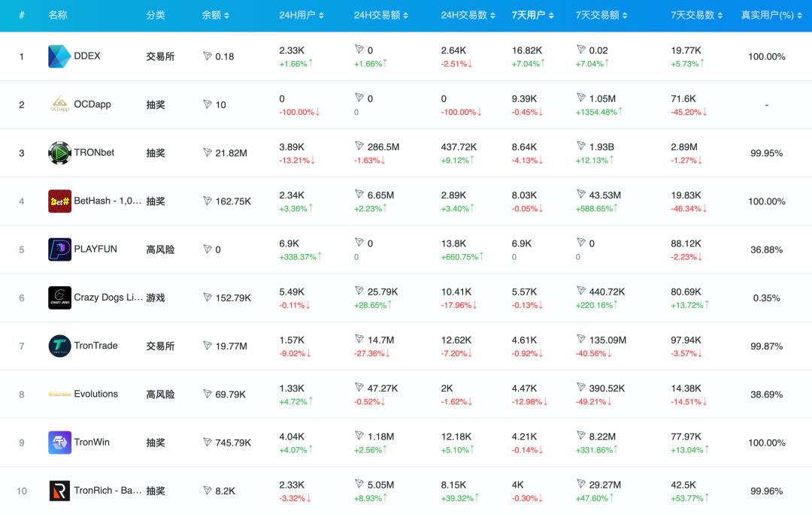
Task: Click the 162.75K balance value
Action: (233, 201)
